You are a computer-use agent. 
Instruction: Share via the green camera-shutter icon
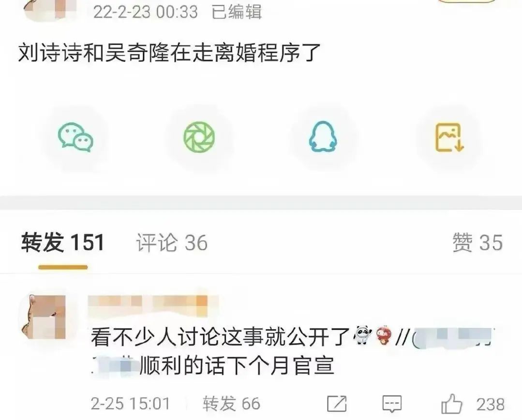click(199, 137)
